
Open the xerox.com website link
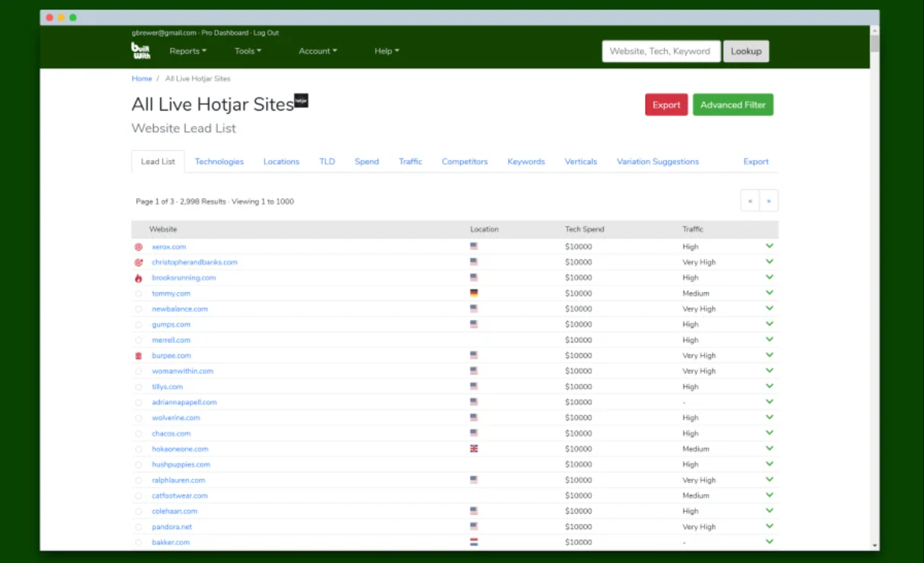pyautogui.click(x=169, y=247)
